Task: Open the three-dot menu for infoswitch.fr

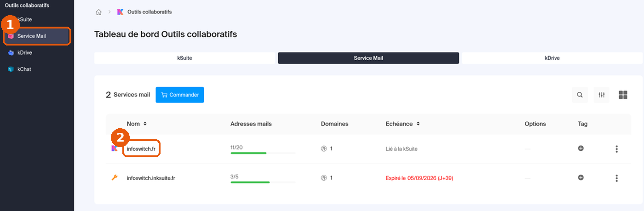Action: pyautogui.click(x=616, y=149)
